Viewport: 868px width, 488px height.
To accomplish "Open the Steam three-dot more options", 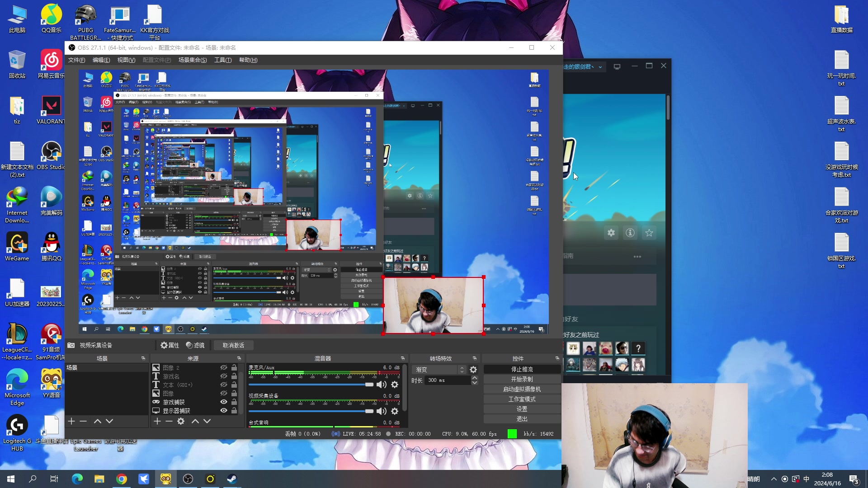I will pyautogui.click(x=637, y=257).
